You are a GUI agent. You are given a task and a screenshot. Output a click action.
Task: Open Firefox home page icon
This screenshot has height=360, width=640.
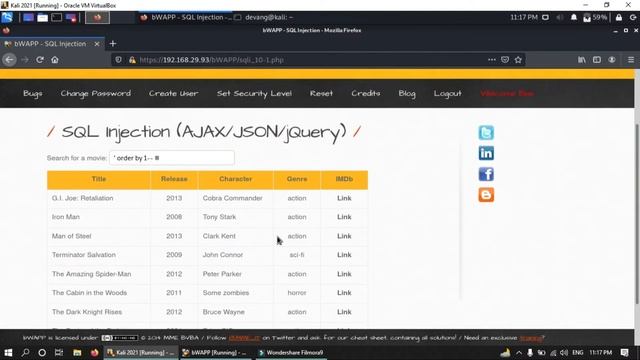(x=55, y=60)
